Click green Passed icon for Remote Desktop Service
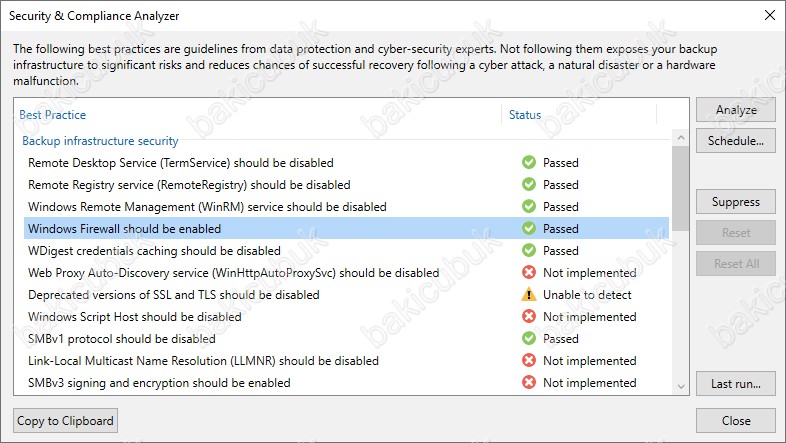 tap(528, 162)
